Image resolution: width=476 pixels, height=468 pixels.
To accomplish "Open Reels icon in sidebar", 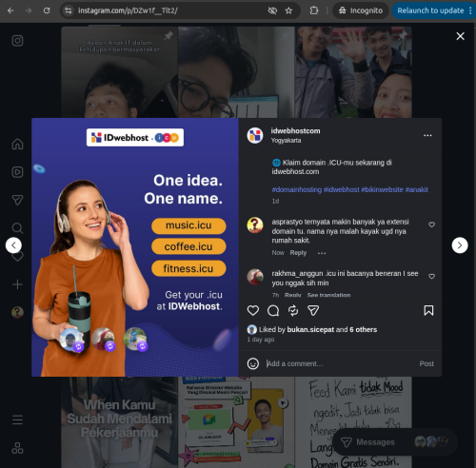I will (x=17, y=172).
